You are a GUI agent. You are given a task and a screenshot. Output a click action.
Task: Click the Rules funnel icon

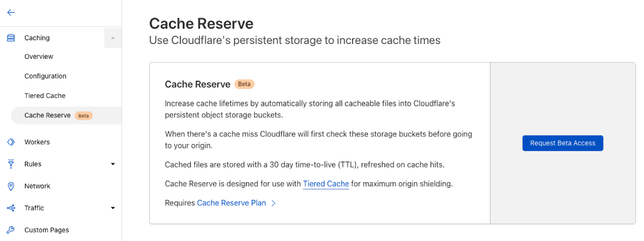click(11, 164)
